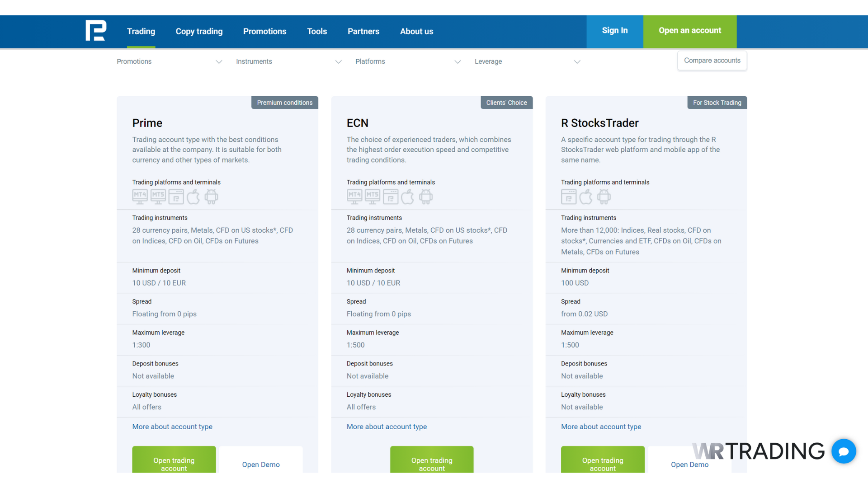Image resolution: width=868 pixels, height=488 pixels.
Task: Open trading account for ECN
Action: pyautogui.click(x=432, y=460)
